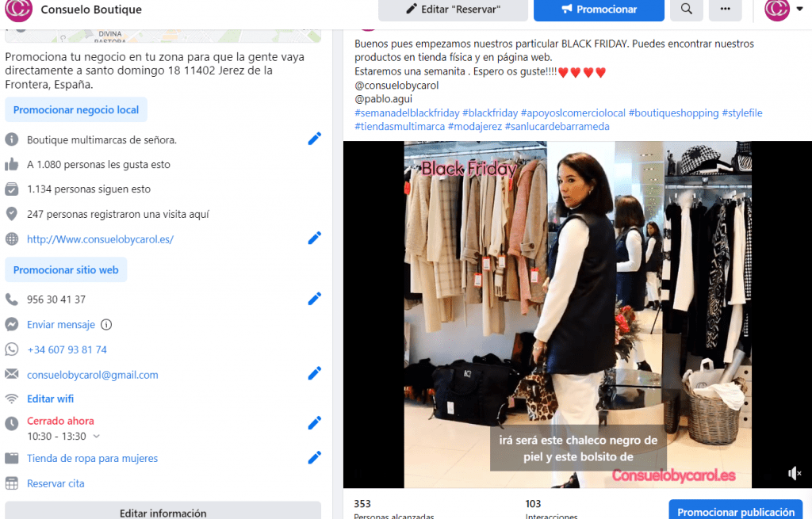Click the Editar información button
Screen dimensions: 812x519
pos(162,513)
